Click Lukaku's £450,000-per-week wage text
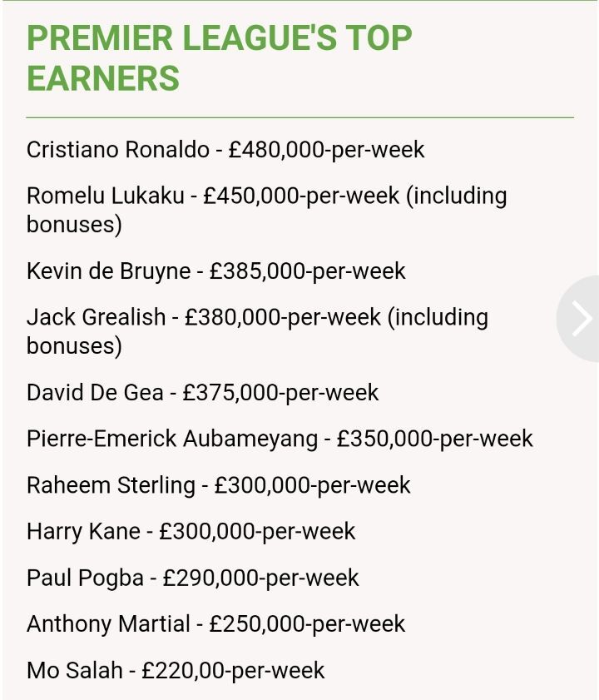The image size is (599, 700). click(301, 196)
